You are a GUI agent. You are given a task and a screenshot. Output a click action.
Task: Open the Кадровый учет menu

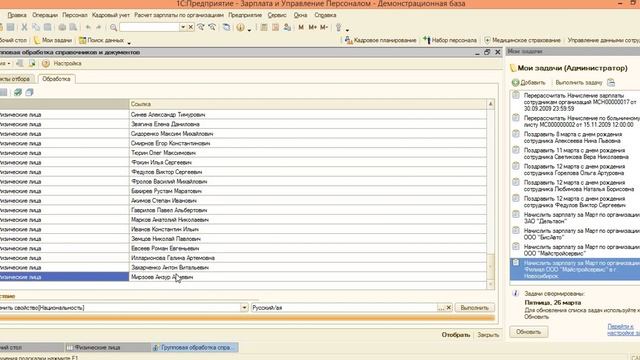111,15
